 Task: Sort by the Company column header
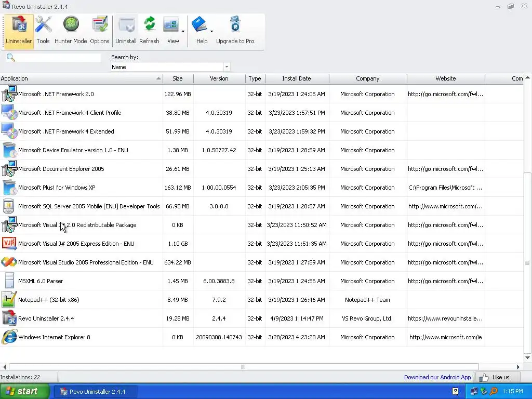pyautogui.click(x=367, y=78)
